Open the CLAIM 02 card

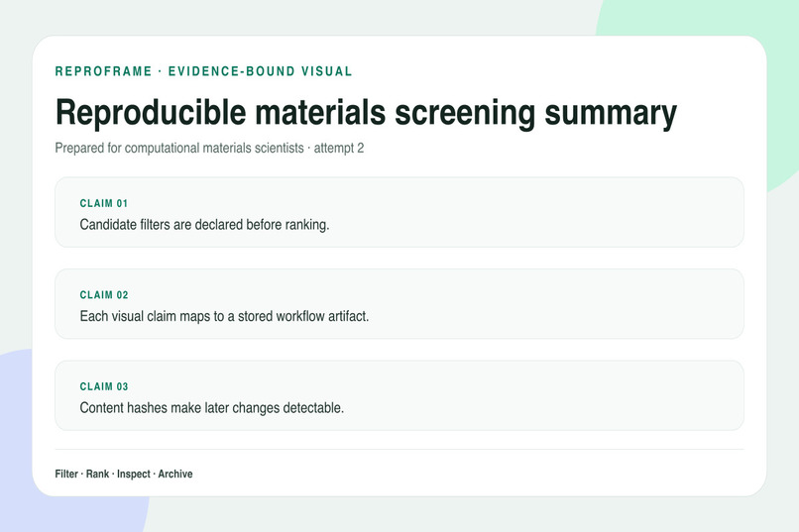399,304
